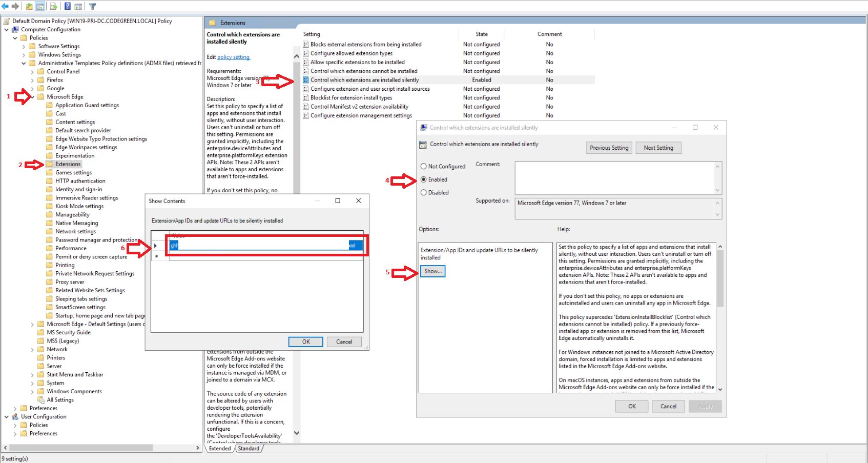Click the icon beside 'Configure allowed extension types'
The height and width of the screenshot is (463, 868).
pos(306,53)
